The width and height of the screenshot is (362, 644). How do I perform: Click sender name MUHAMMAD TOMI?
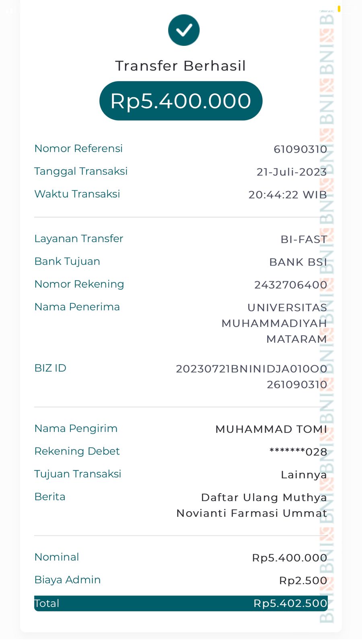click(271, 429)
